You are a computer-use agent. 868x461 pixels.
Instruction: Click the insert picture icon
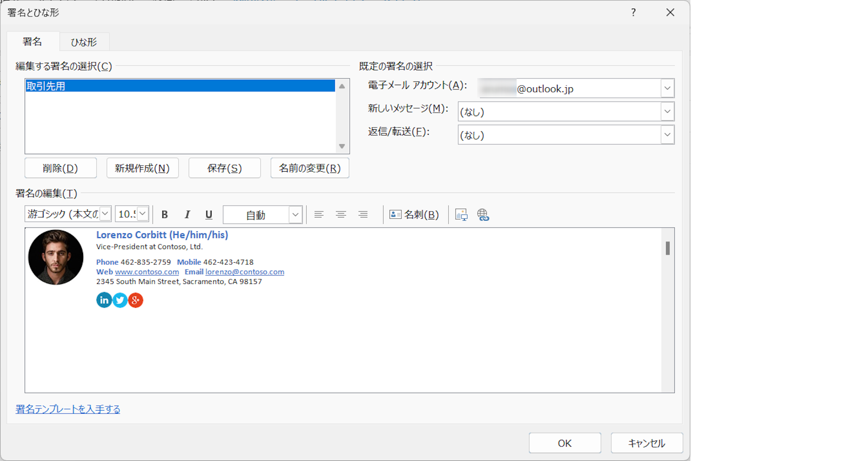461,215
